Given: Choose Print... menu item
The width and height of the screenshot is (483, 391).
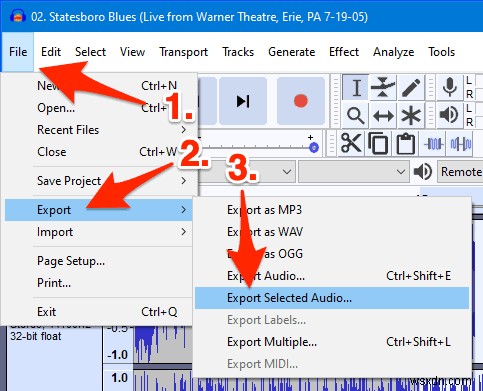Looking at the screenshot, I should [99, 283].
